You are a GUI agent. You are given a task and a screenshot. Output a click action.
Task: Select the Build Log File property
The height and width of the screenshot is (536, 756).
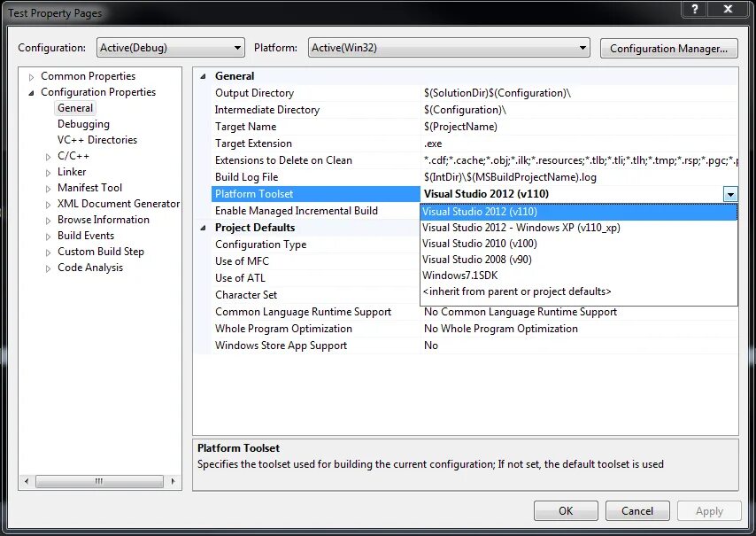click(x=316, y=177)
